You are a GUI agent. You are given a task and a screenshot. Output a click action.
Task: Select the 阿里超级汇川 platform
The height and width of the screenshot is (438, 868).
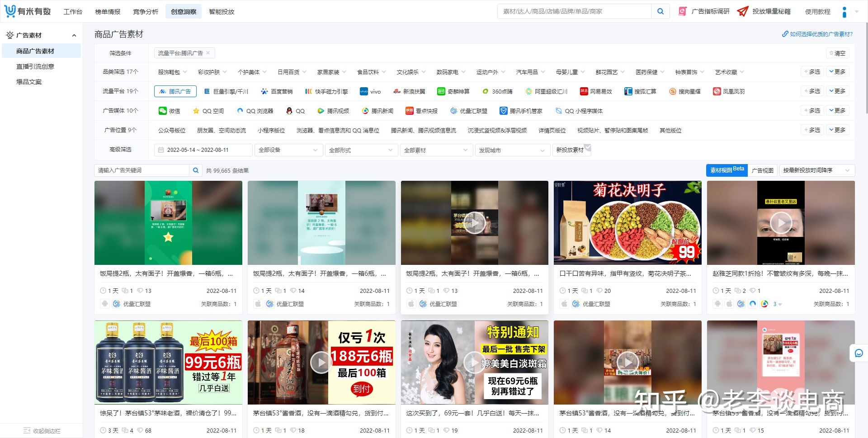point(546,91)
